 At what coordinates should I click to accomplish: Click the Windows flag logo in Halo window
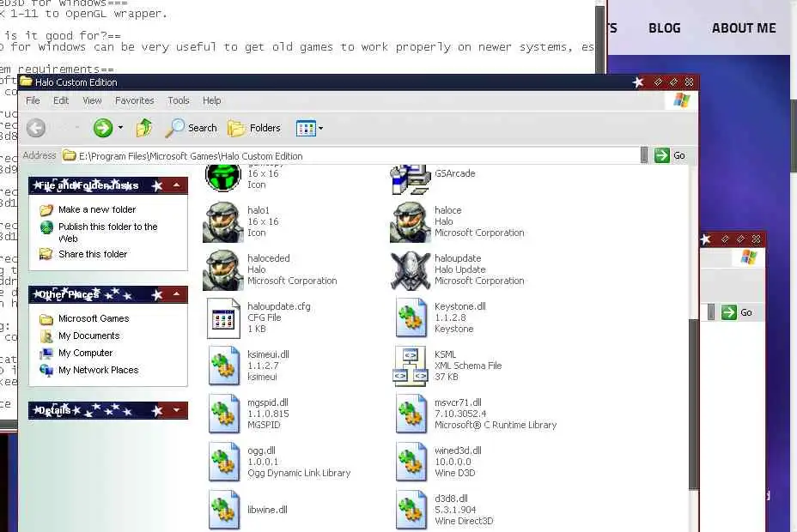(682, 100)
